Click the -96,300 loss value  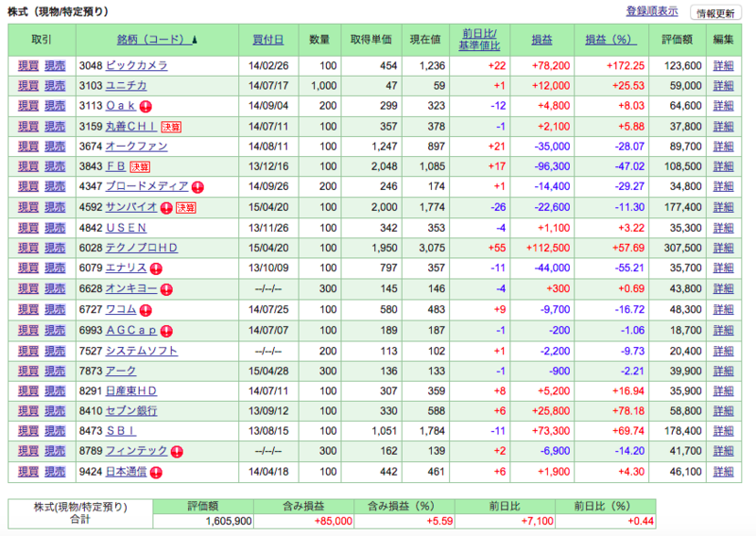tap(552, 166)
